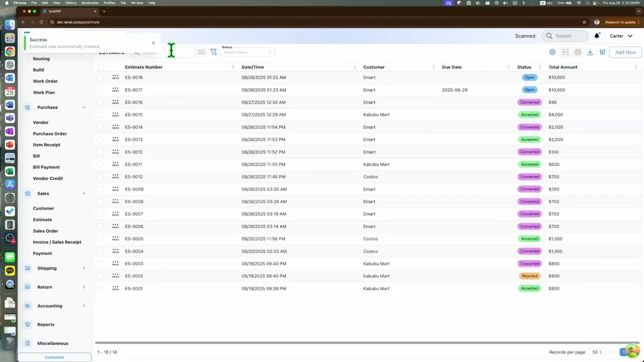Click the Purchase section icon in sidebar
This screenshot has width=644, height=362.
28,108
